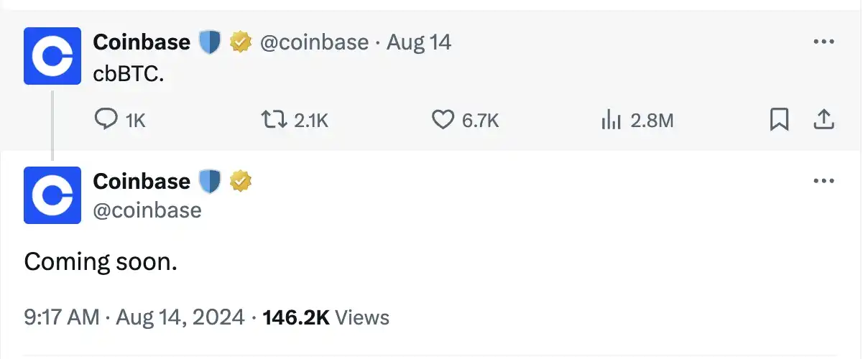Open the 9:17 AM · Aug 14, 2024 timestamp
Viewport: 868px width, 359px height.
pyautogui.click(x=134, y=317)
